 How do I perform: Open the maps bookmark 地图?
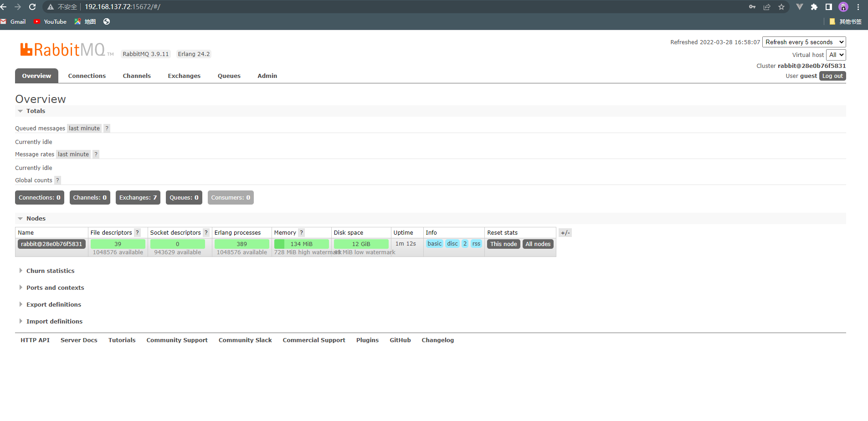click(85, 21)
